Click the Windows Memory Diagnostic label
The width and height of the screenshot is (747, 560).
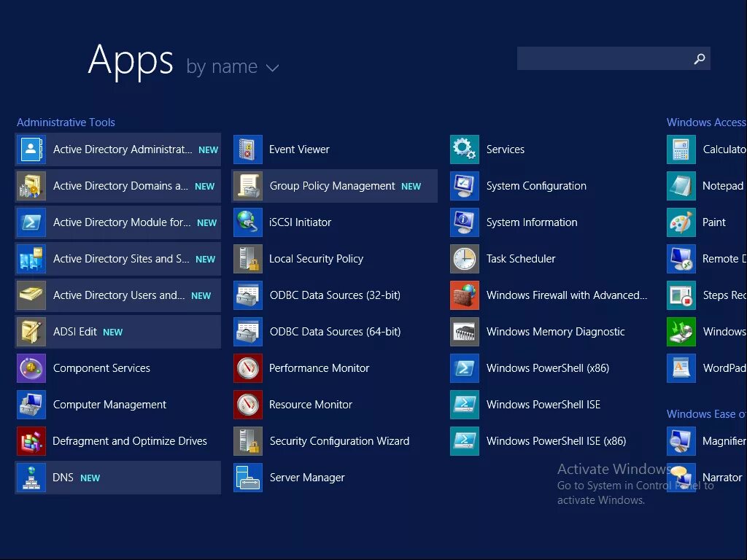click(x=555, y=332)
